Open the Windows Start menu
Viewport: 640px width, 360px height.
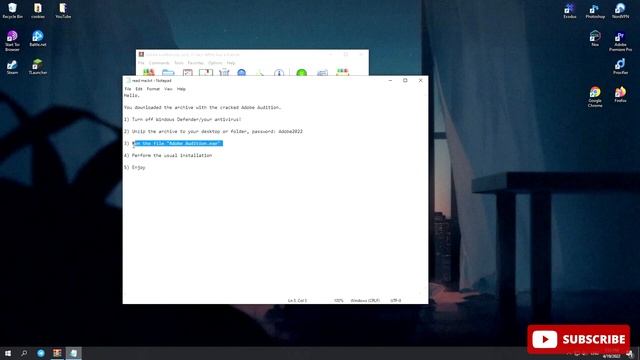pos(8,353)
